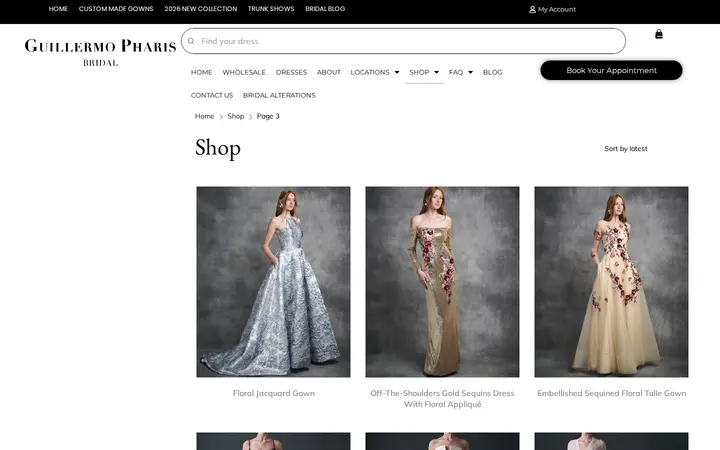Click the My Account user icon

532,9
